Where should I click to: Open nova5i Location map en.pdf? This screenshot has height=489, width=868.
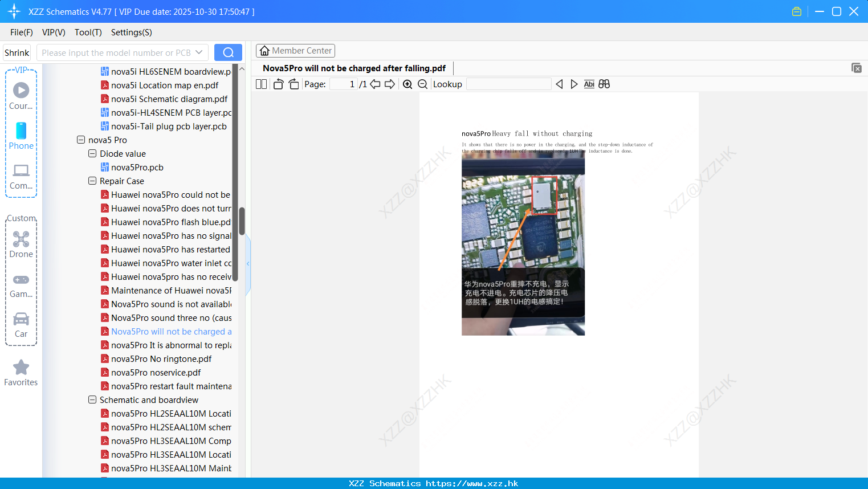click(160, 85)
